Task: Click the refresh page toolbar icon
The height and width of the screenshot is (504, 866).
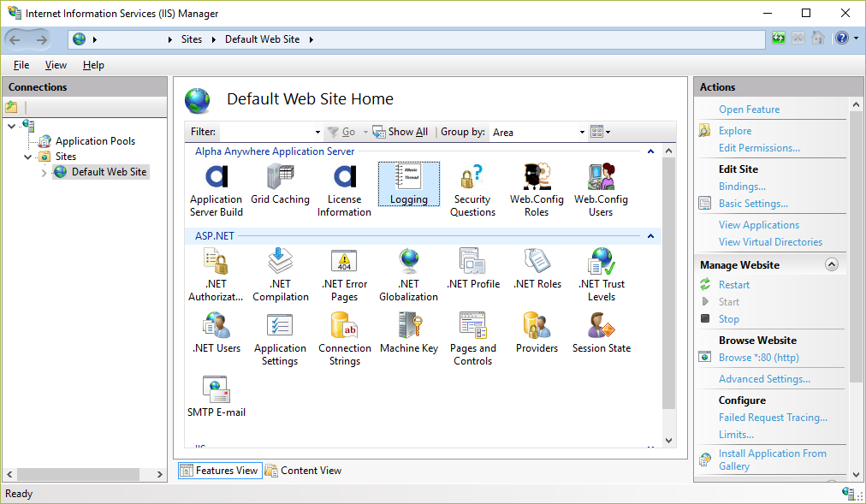Action: (x=778, y=39)
